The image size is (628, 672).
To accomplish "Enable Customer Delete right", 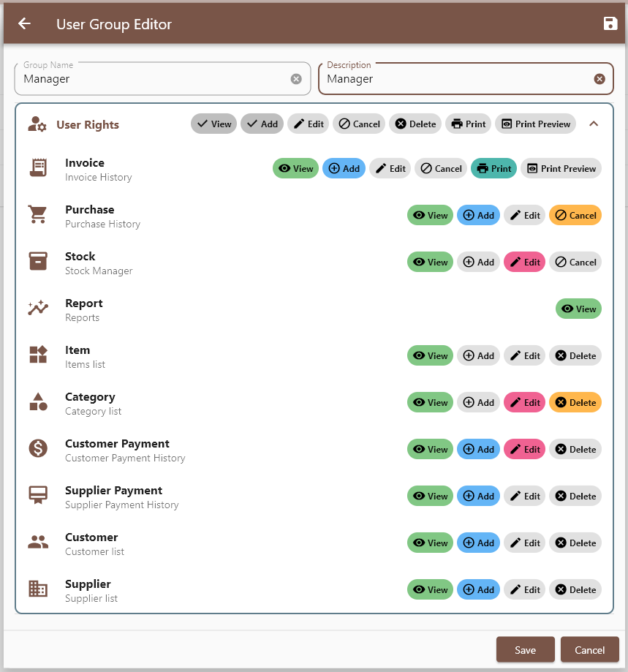I will [x=575, y=542].
